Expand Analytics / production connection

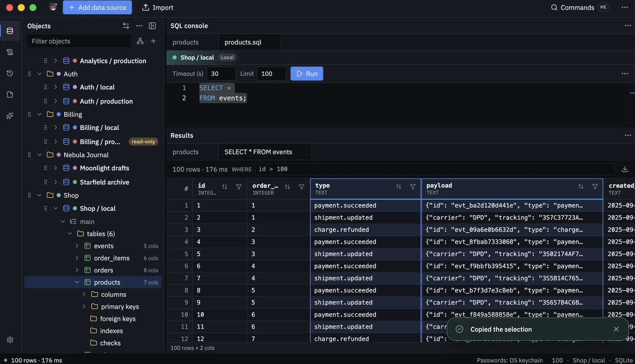(x=55, y=61)
